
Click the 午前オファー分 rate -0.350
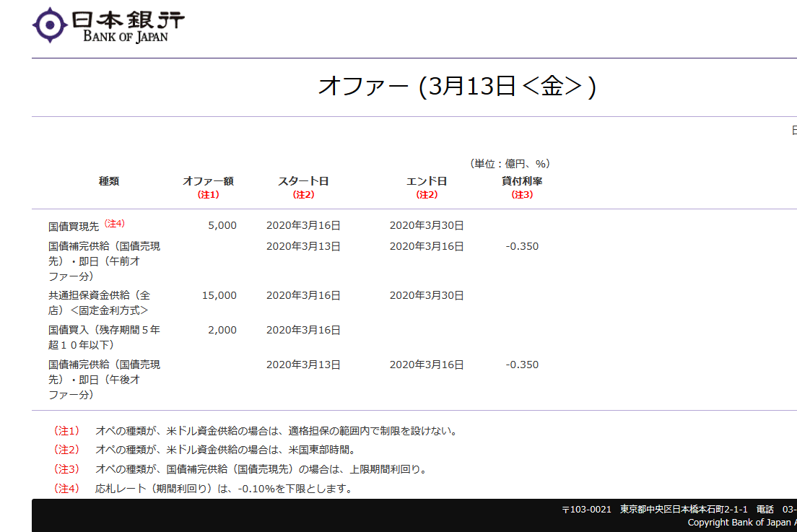[522, 246]
